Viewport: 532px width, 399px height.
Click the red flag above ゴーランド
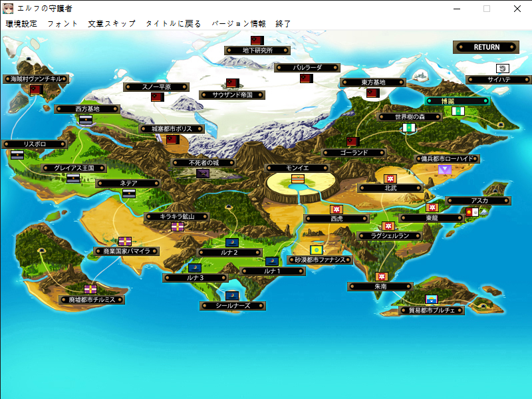pos(353,141)
